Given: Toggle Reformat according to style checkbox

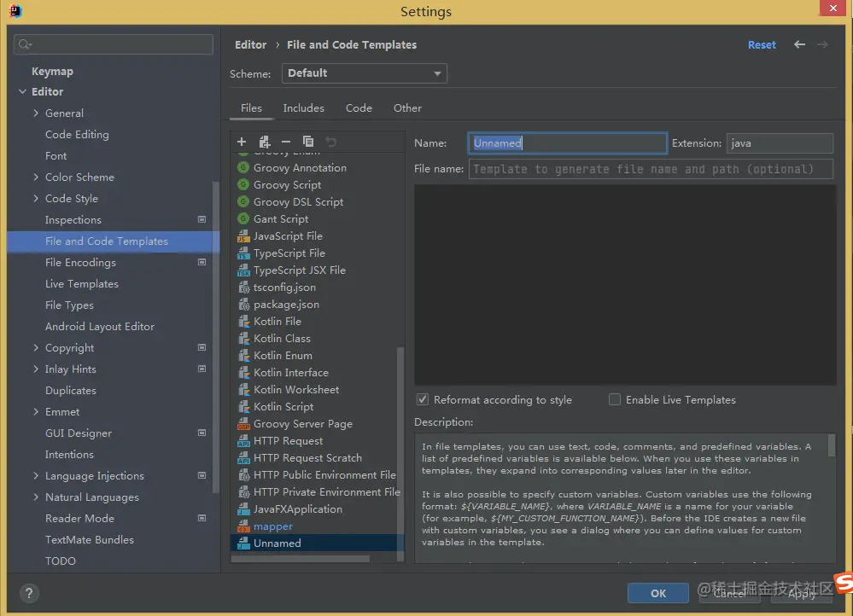Looking at the screenshot, I should 422,399.
